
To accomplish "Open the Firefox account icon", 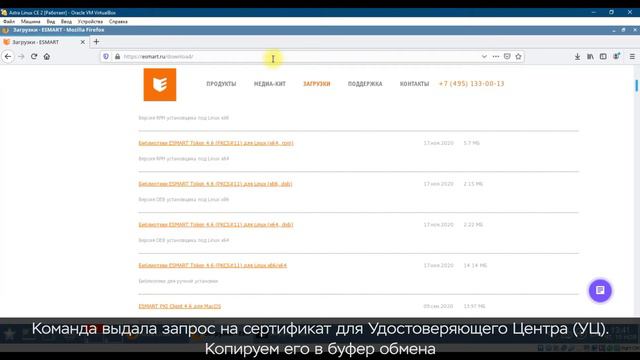I will [616, 57].
